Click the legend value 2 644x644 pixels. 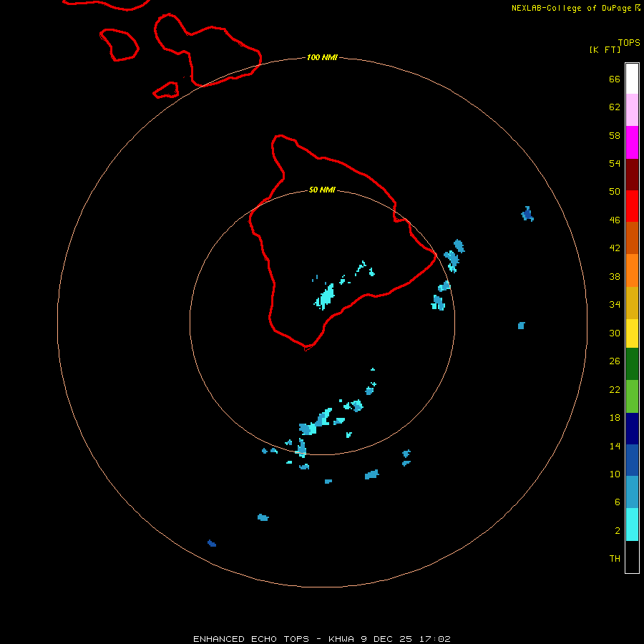point(618,530)
